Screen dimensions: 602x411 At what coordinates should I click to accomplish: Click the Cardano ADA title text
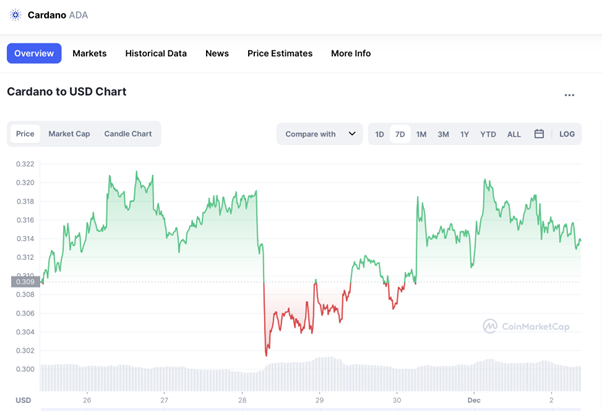tap(58, 15)
